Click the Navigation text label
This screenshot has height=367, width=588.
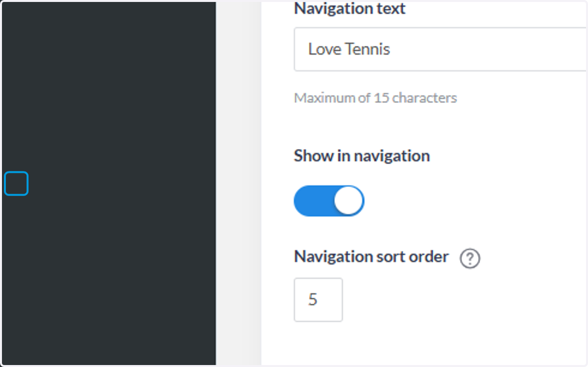350,8
